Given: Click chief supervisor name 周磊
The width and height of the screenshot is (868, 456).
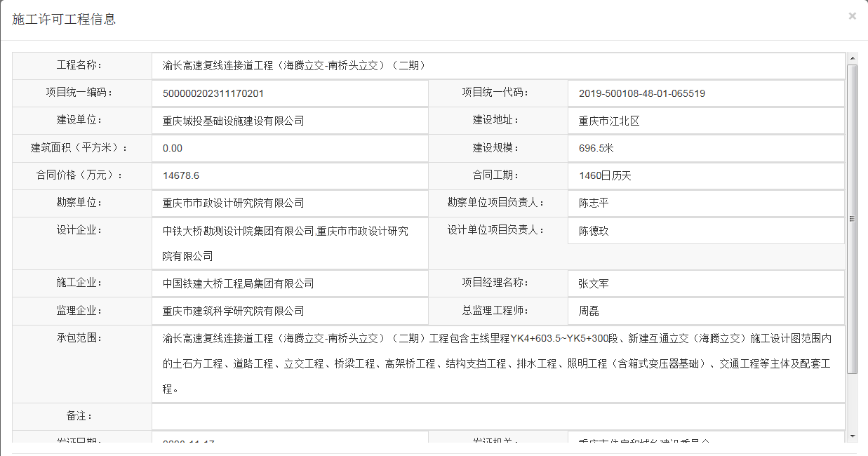Looking at the screenshot, I should click(589, 311).
